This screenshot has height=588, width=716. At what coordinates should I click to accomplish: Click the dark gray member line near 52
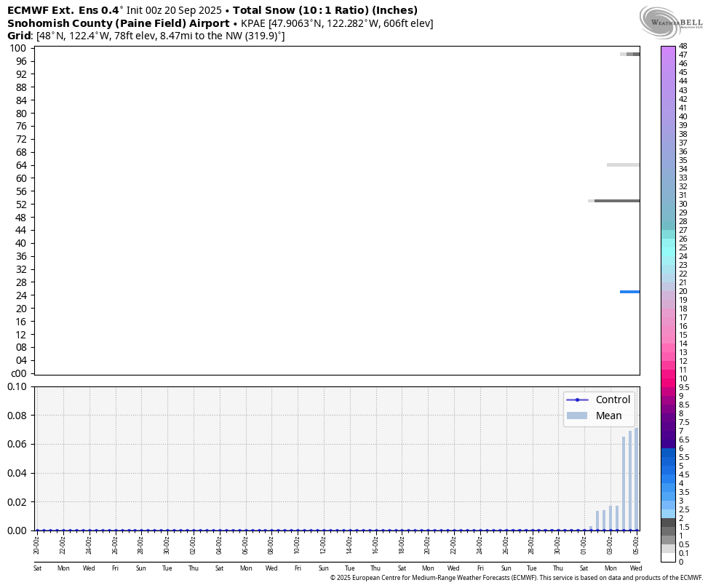pyautogui.click(x=617, y=201)
